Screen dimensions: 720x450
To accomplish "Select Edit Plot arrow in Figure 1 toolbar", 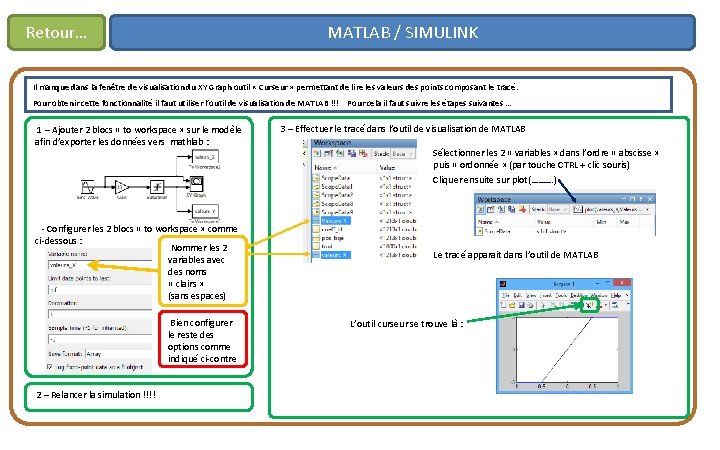I will click(x=543, y=305).
